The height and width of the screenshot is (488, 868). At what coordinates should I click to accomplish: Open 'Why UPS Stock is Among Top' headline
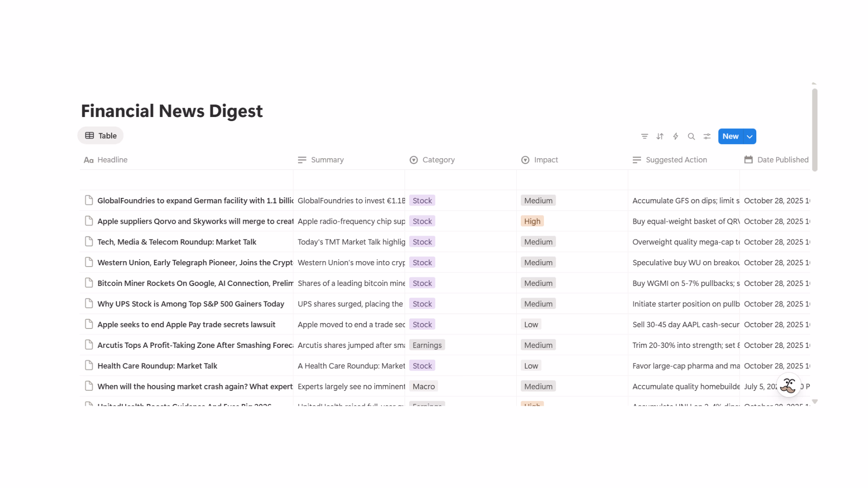(191, 304)
